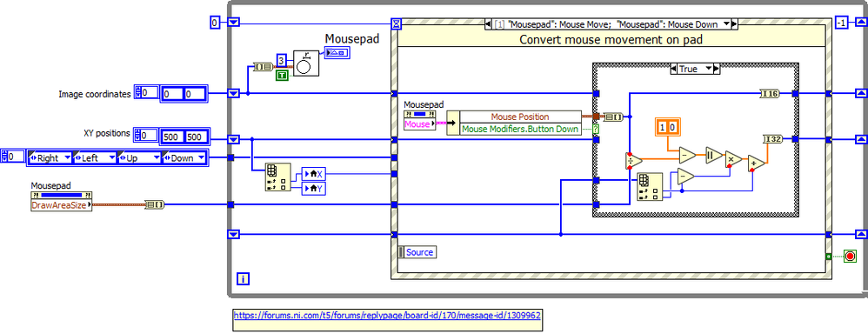Go to next event case arrow
868x334 pixels.
[735, 24]
